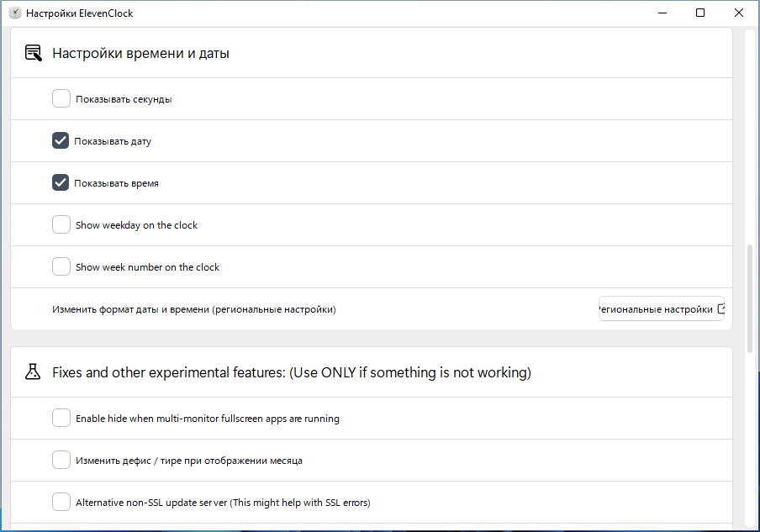Enable Alternative non-SSL update server

[x=61, y=502]
